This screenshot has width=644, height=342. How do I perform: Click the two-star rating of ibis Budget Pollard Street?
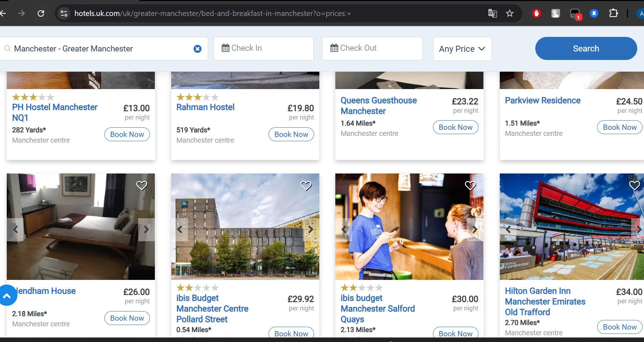[197, 288]
